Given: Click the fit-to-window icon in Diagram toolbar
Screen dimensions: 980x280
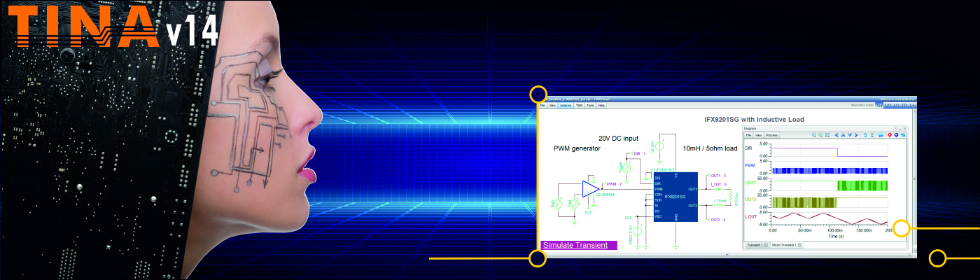Looking at the screenshot, I should tap(827, 135).
